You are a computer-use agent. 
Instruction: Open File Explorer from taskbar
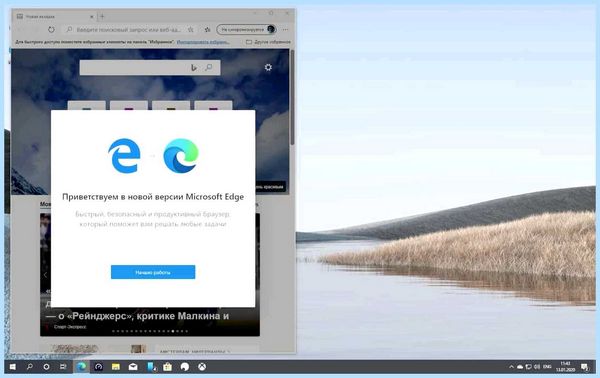[116, 367]
